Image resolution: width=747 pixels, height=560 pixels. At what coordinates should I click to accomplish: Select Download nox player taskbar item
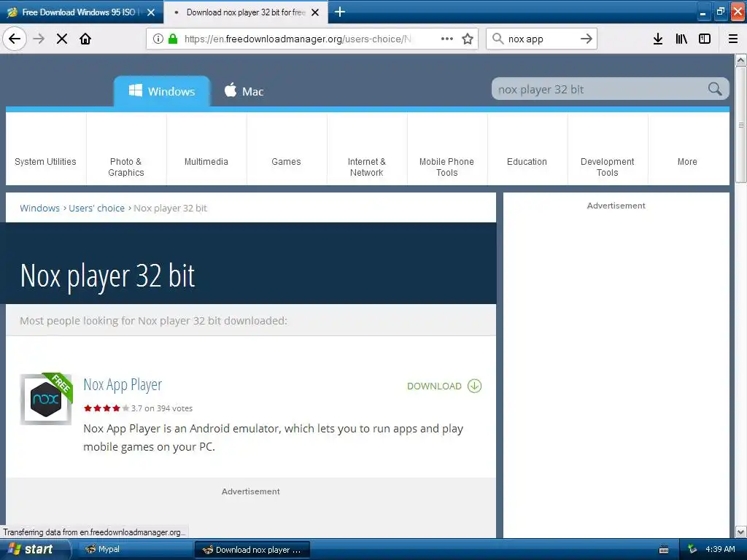pyautogui.click(x=252, y=550)
